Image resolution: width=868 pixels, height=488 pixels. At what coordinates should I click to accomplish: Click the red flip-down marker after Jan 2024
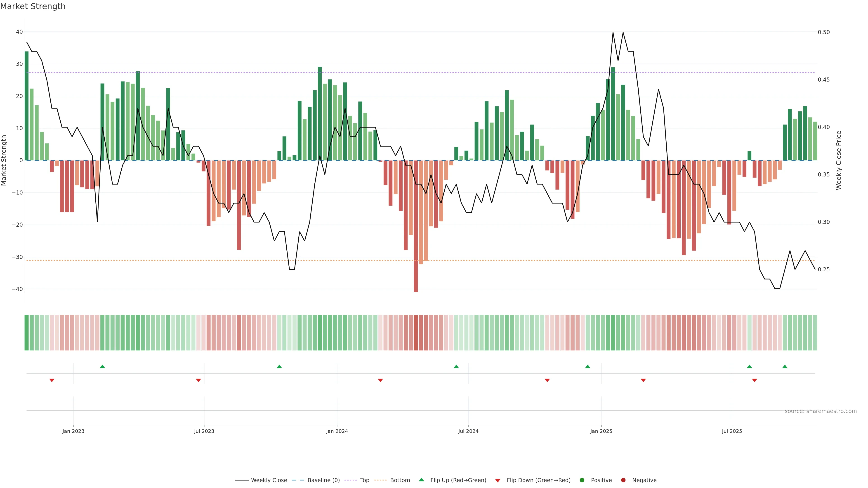tap(380, 380)
